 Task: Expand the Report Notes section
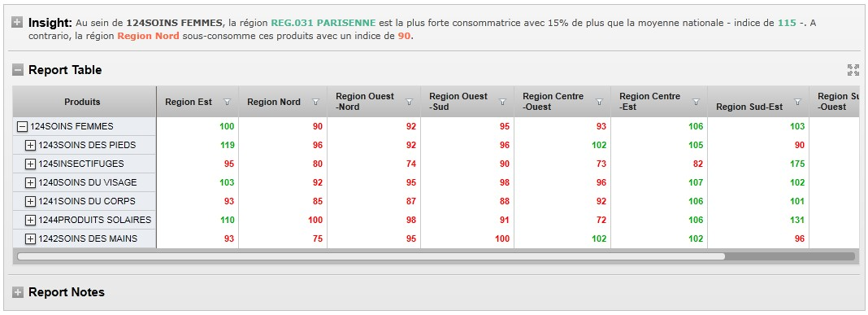tap(18, 292)
